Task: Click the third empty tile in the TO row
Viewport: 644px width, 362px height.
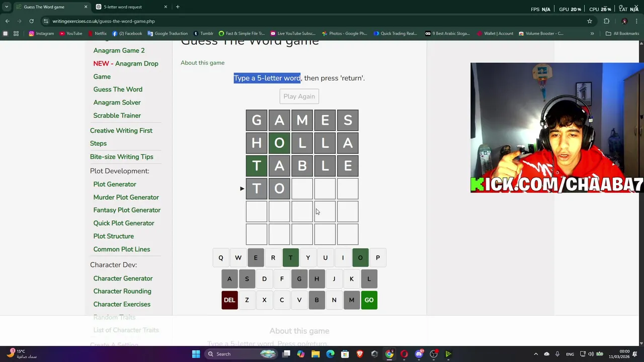Action: point(348,189)
